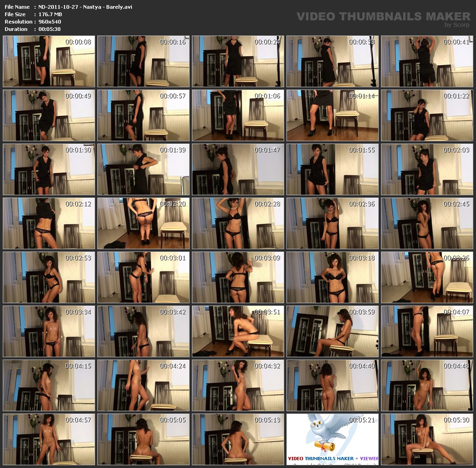This screenshot has width=476, height=468.
Task: Click the Duration value 00:05:38
Action: 49,29
